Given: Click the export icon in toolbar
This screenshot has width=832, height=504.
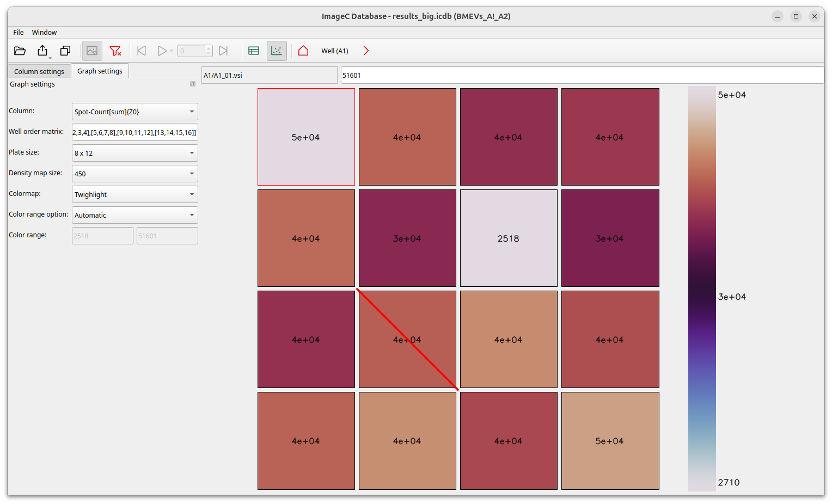Looking at the screenshot, I should pyautogui.click(x=42, y=51).
